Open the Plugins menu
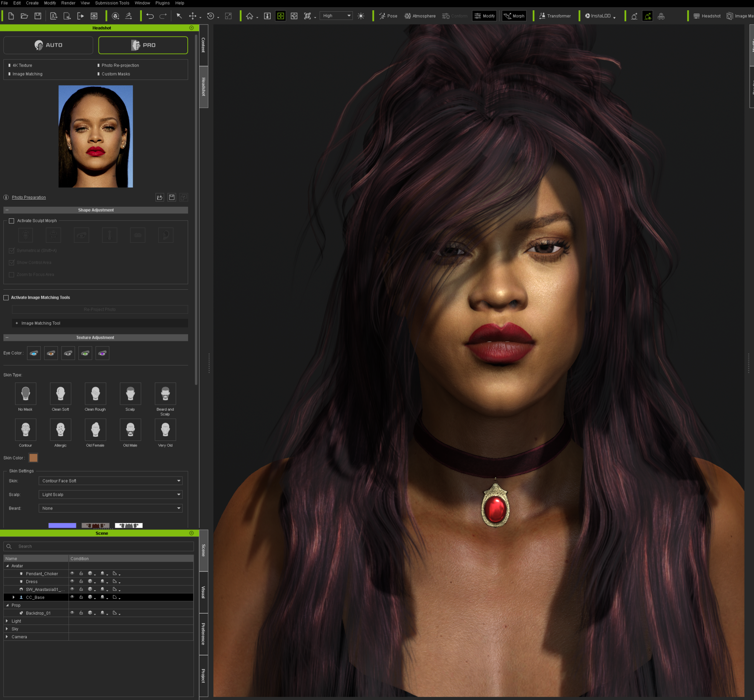This screenshot has height=700, width=754. click(162, 3)
